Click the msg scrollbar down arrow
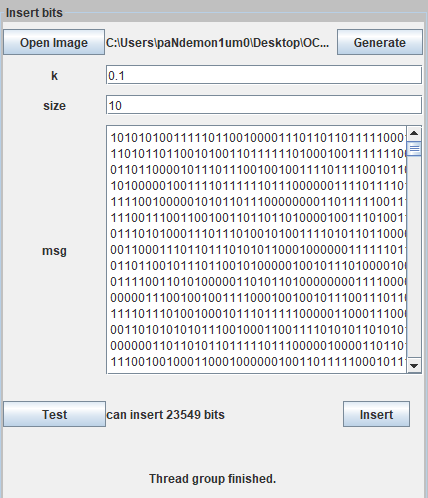Viewport: 428px width, 498px height. pos(414,366)
